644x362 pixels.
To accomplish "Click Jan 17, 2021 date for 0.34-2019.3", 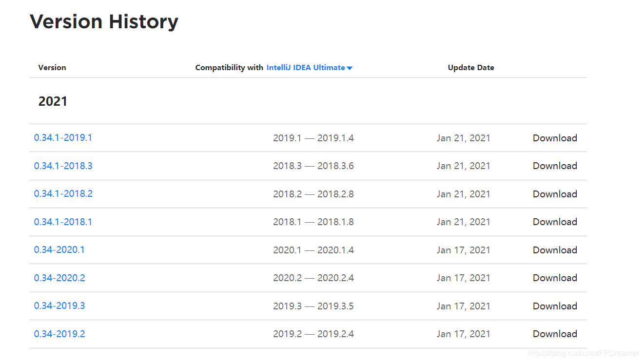I will coord(463,306).
